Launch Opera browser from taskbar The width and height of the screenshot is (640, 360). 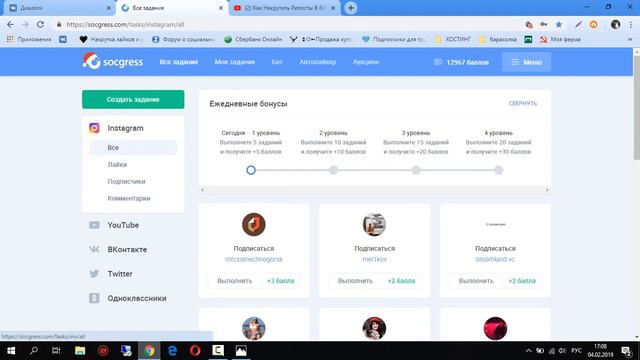[x=195, y=351]
